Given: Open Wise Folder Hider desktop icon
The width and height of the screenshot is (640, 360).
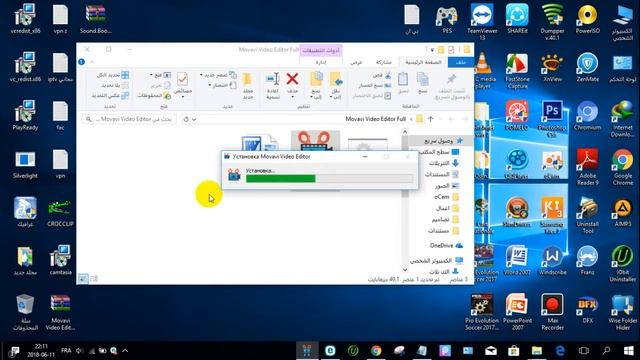Looking at the screenshot, I should (622, 312).
